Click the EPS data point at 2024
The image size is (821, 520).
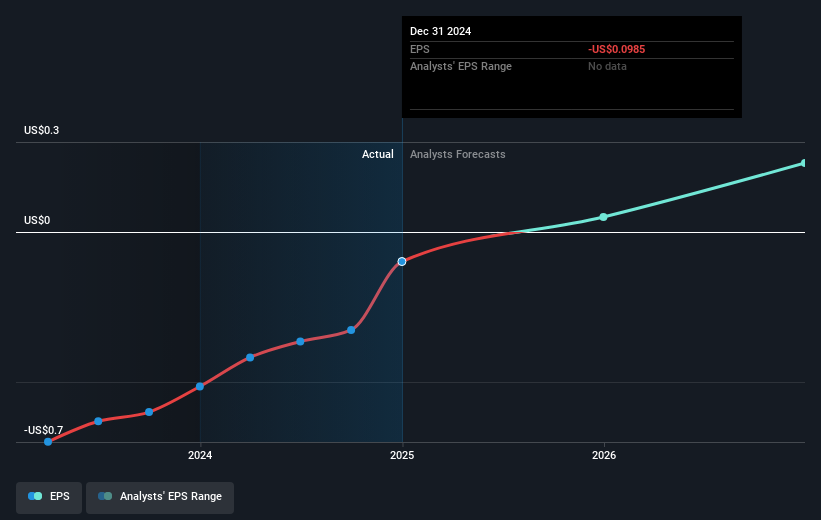pyautogui.click(x=199, y=386)
